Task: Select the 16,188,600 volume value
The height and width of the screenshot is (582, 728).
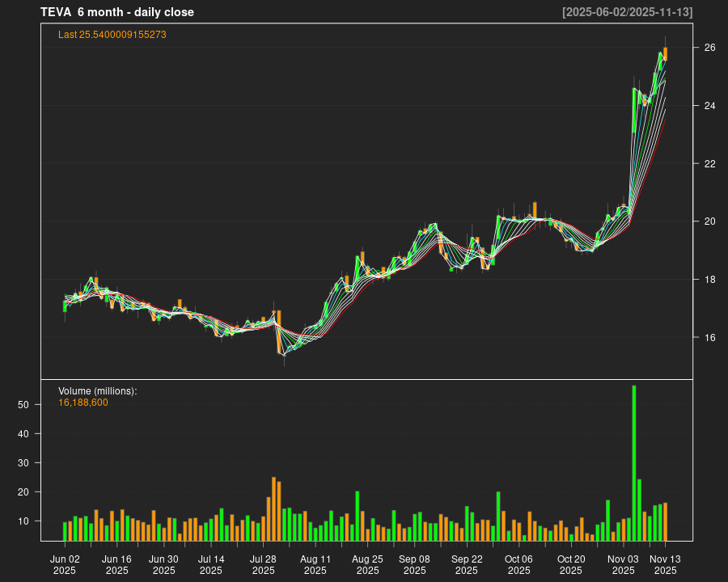Action: coord(83,402)
